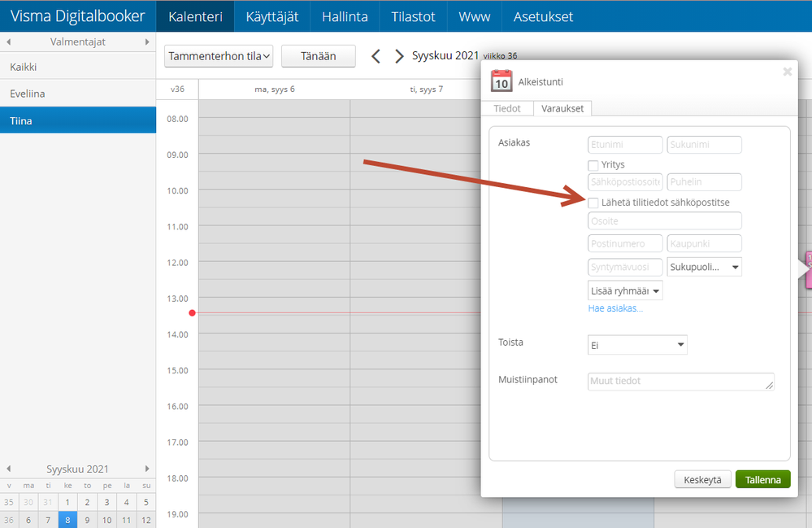Click the Tänään button
The image size is (812, 528).
pyautogui.click(x=319, y=56)
